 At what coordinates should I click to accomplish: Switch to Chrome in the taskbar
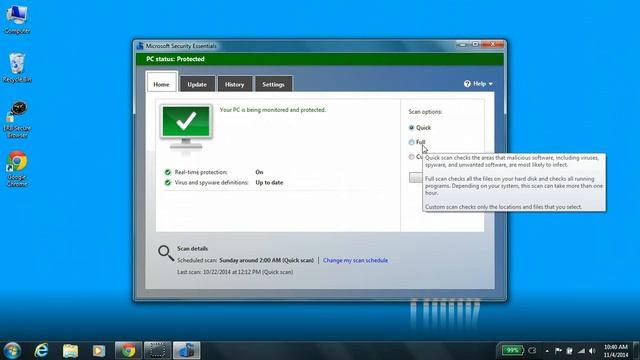[x=129, y=351]
